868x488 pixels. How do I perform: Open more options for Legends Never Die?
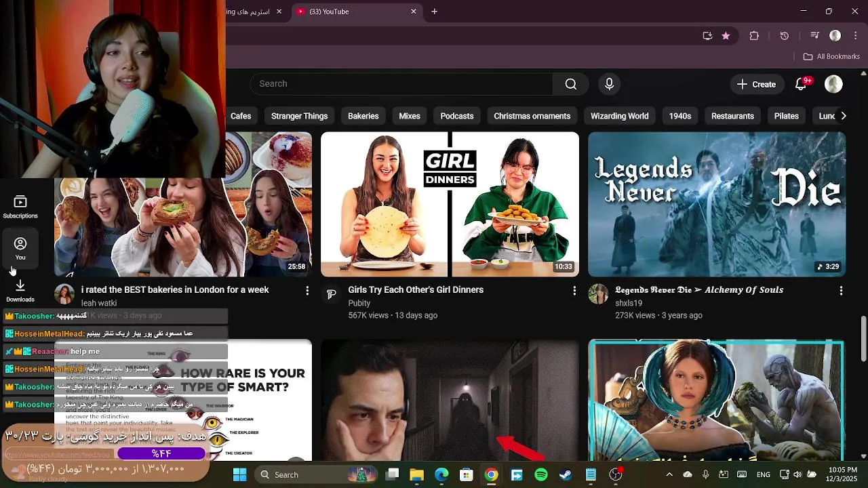(x=841, y=291)
